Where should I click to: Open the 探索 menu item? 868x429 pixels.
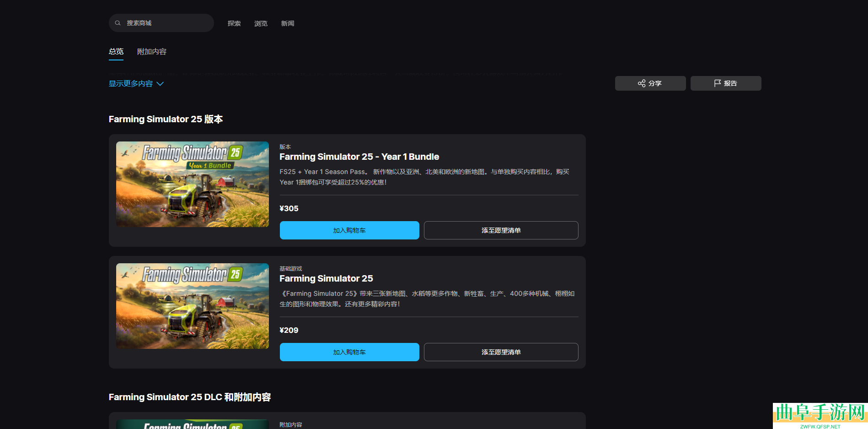(x=234, y=23)
